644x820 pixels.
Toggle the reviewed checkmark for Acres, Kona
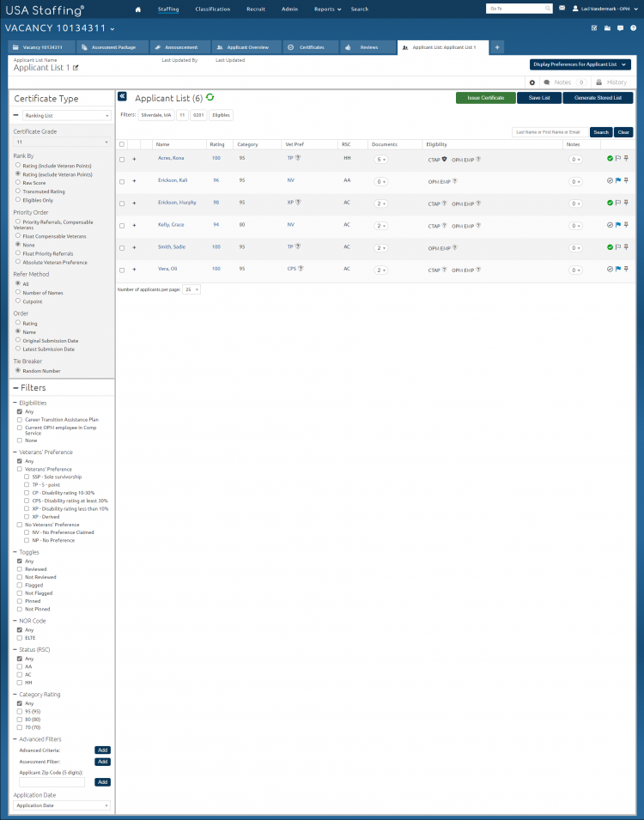[610, 159]
